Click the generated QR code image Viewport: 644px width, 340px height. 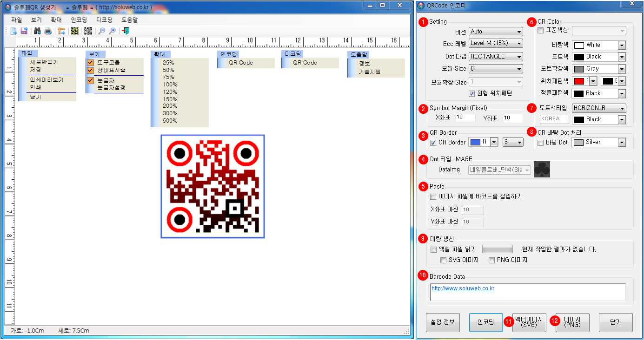coord(213,186)
